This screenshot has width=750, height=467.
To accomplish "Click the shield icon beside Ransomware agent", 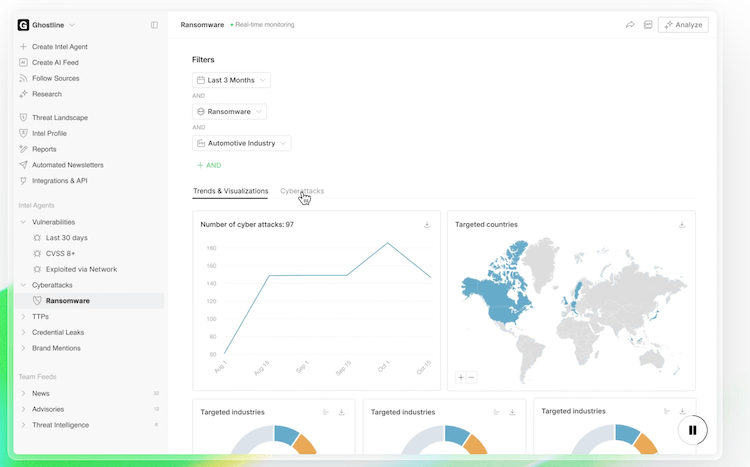I will 37,300.
